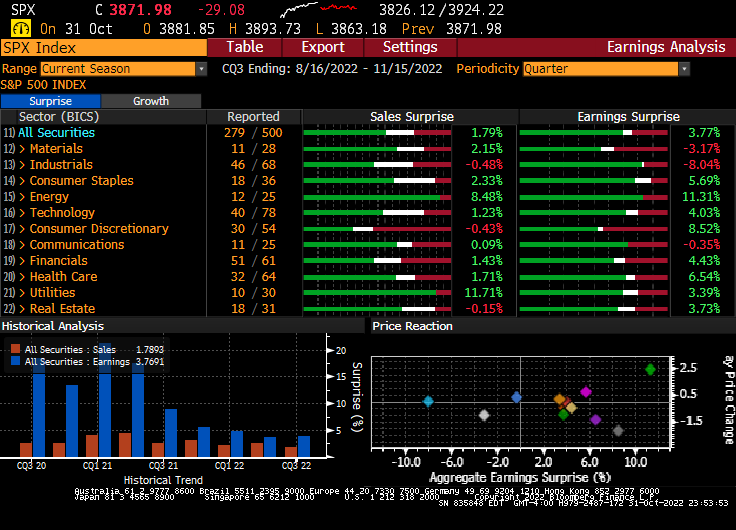
Task: Click the Sector (BICS) column header
Action: tap(59, 116)
